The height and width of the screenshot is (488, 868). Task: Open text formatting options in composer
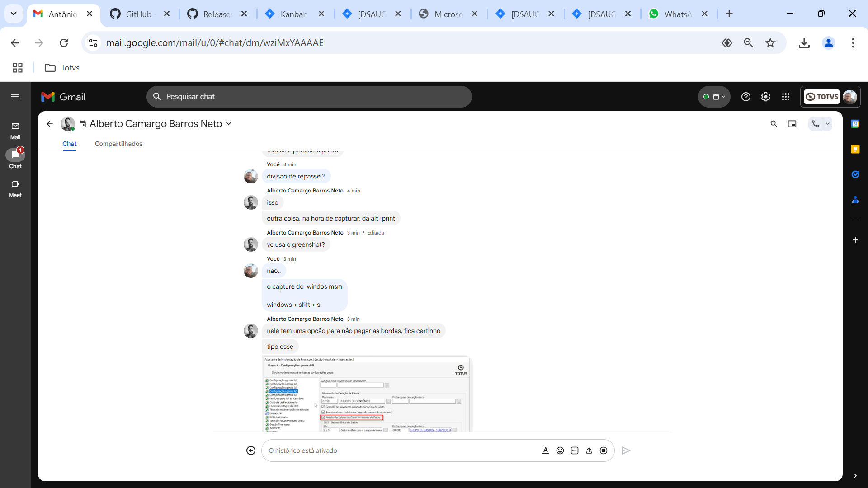546,450
